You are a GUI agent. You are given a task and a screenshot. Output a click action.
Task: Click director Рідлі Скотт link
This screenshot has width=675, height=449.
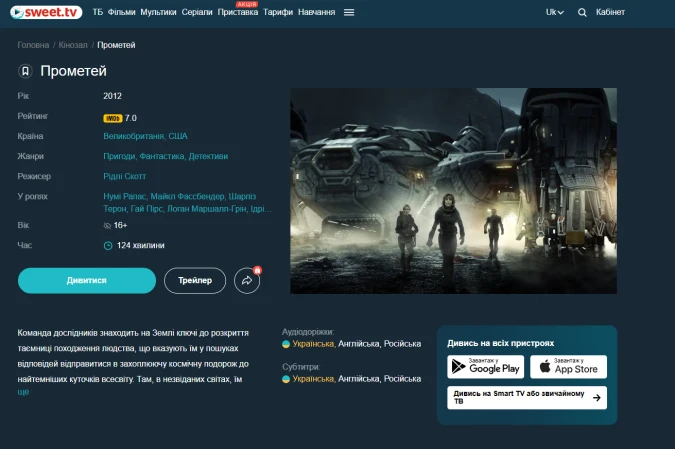pyautogui.click(x=125, y=177)
